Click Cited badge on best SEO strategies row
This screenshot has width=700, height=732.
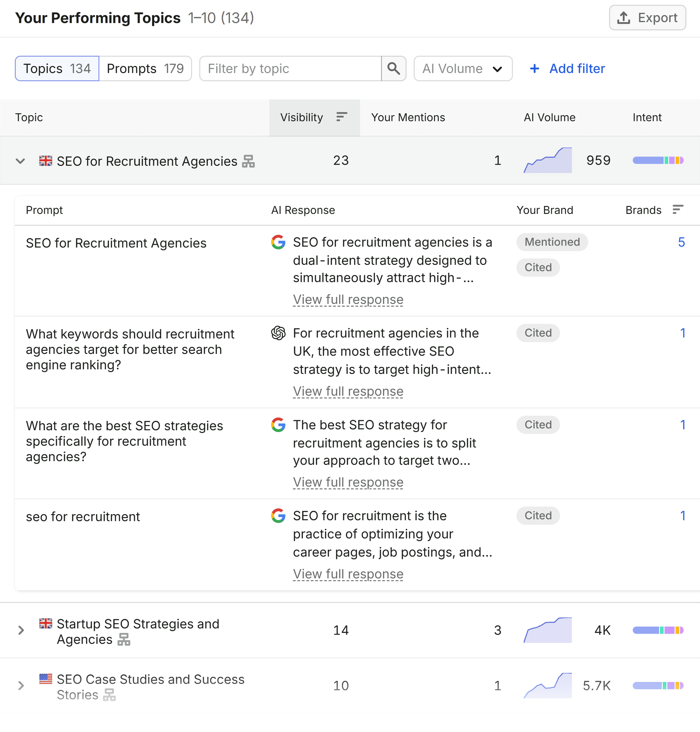click(x=538, y=425)
